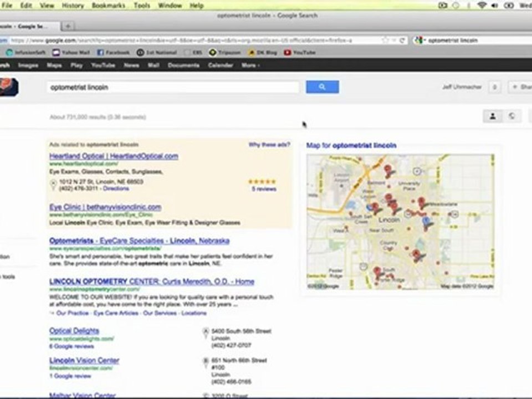The image size is (532, 399).
Task: Open the DK Blog bookmark
Action: tap(263, 53)
